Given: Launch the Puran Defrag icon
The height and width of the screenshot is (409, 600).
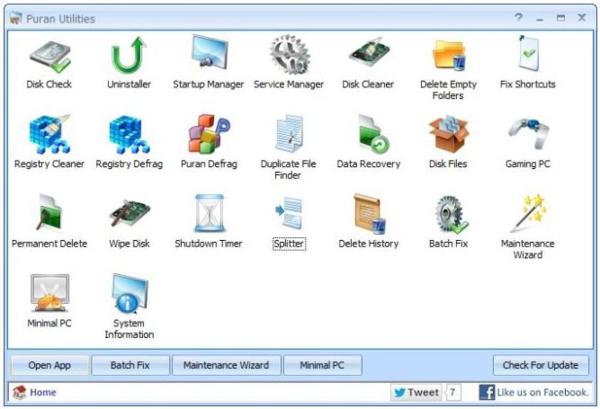Looking at the screenshot, I should pyautogui.click(x=209, y=134).
